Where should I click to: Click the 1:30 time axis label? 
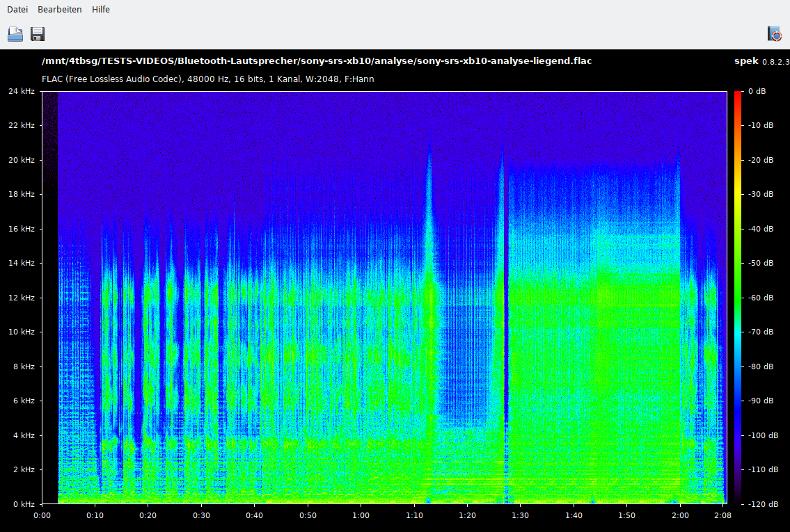click(521, 515)
